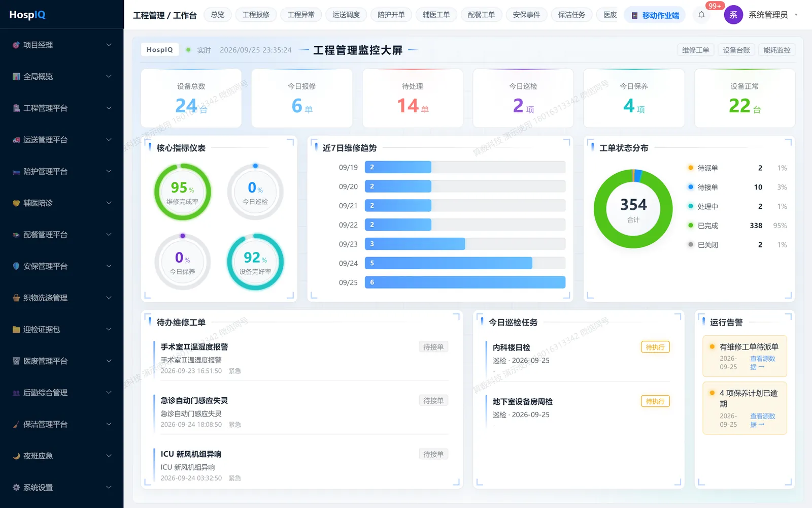Click the 工单状态分布 donut chart
The height and width of the screenshot is (508, 812).
[633, 209]
